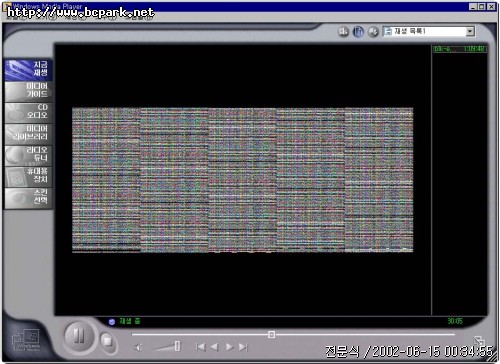The image size is (500, 364).
Task: Switch to compact mode icon
Action: [479, 341]
